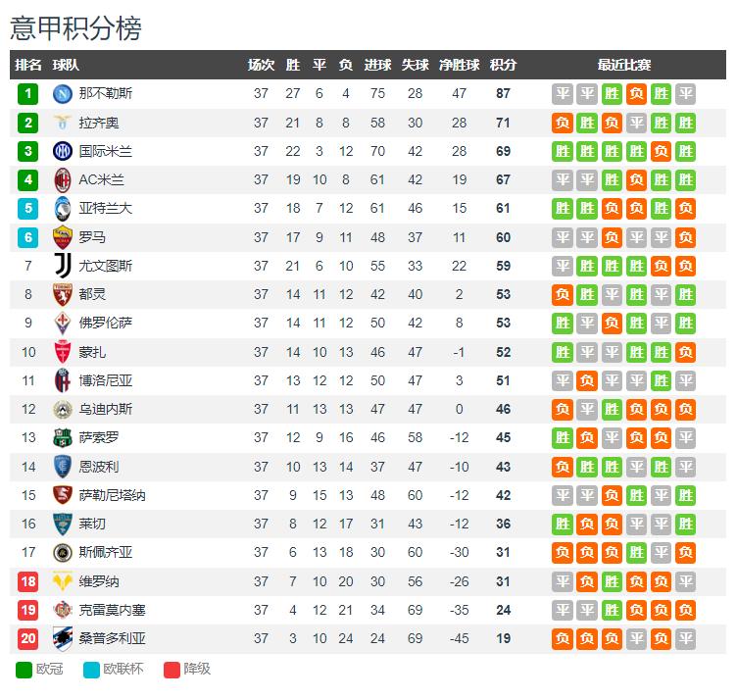
Task: Click the green 欧冠 legend swatch
Action: pyautogui.click(x=24, y=670)
